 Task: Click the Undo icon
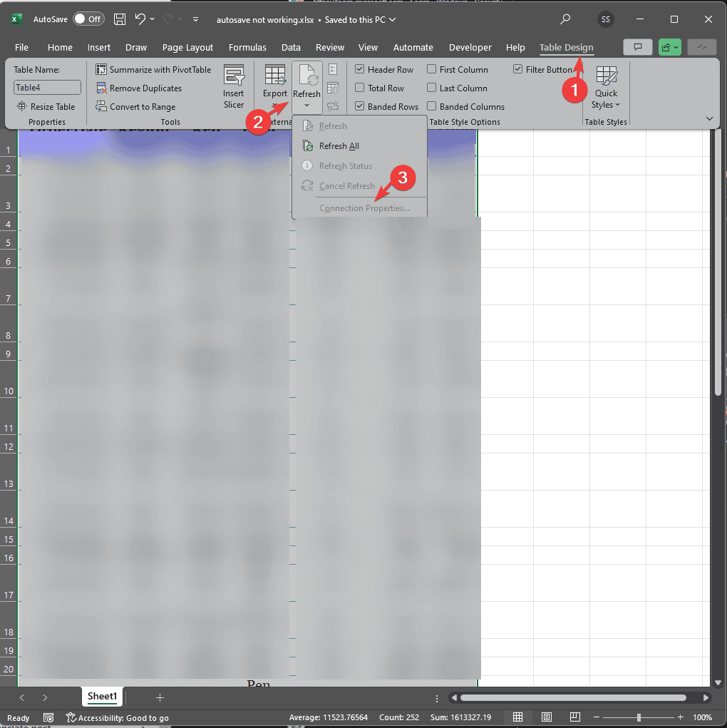click(x=140, y=19)
